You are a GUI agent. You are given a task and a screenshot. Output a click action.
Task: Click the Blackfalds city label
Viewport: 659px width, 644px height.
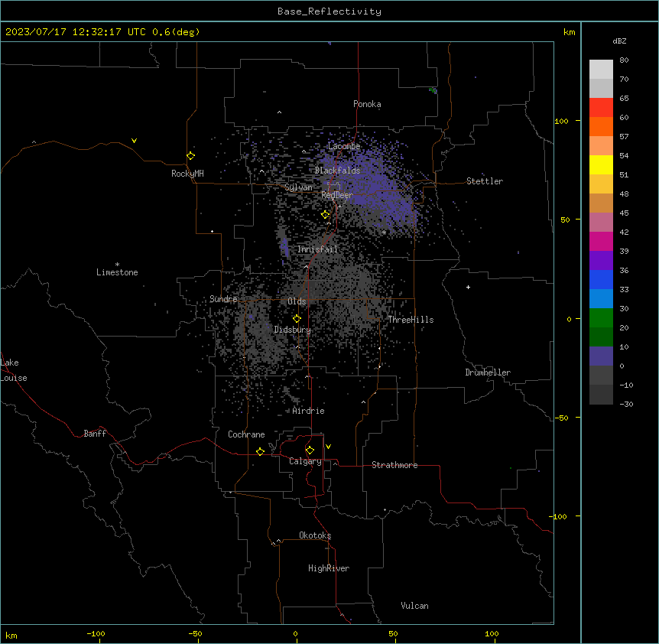pyautogui.click(x=337, y=171)
